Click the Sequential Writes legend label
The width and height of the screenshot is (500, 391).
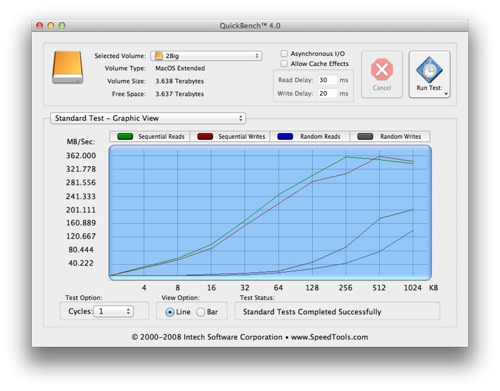coord(242,136)
